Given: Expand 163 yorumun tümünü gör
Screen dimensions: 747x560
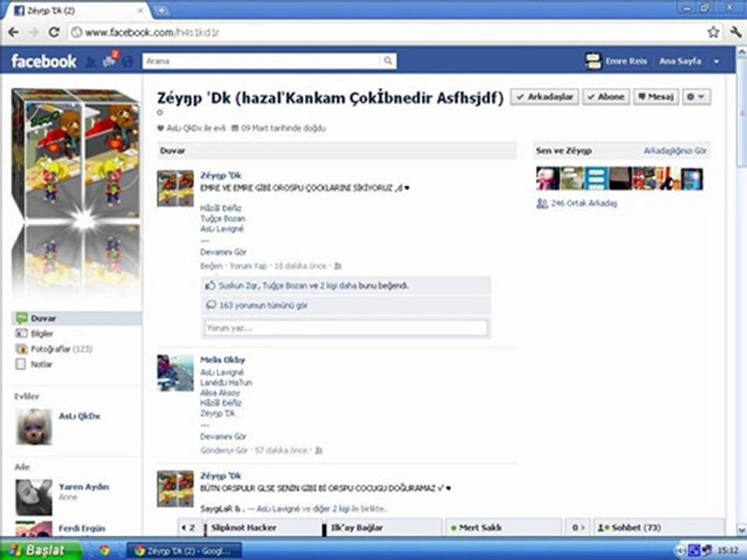Looking at the screenshot, I should 264,305.
